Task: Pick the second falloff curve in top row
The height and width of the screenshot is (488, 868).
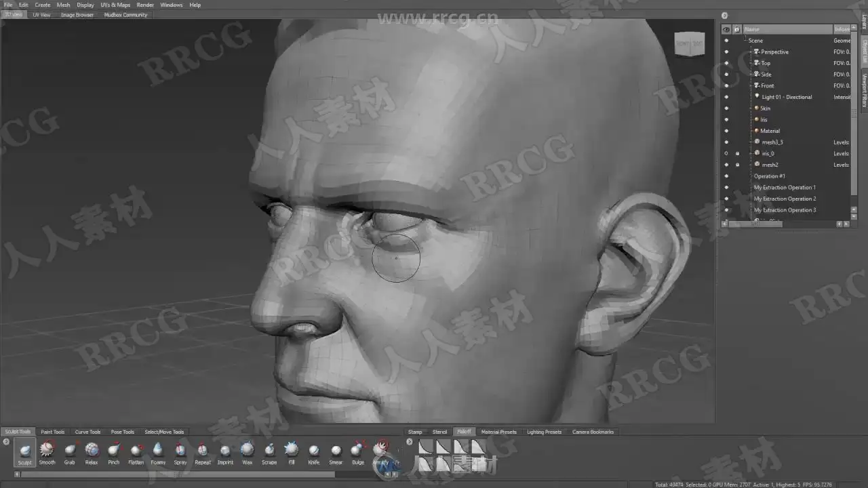Action: [443, 447]
